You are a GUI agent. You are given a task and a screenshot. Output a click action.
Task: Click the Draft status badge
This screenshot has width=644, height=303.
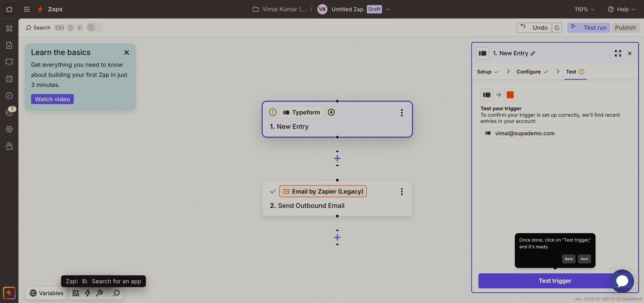[374, 9]
